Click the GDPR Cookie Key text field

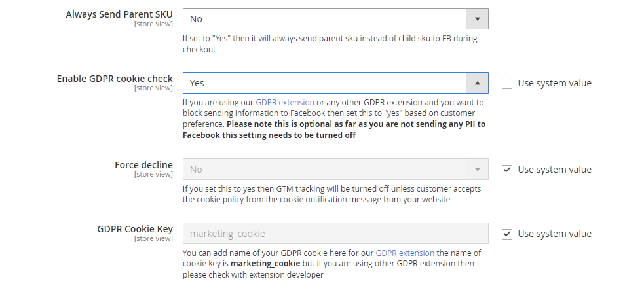point(335,234)
